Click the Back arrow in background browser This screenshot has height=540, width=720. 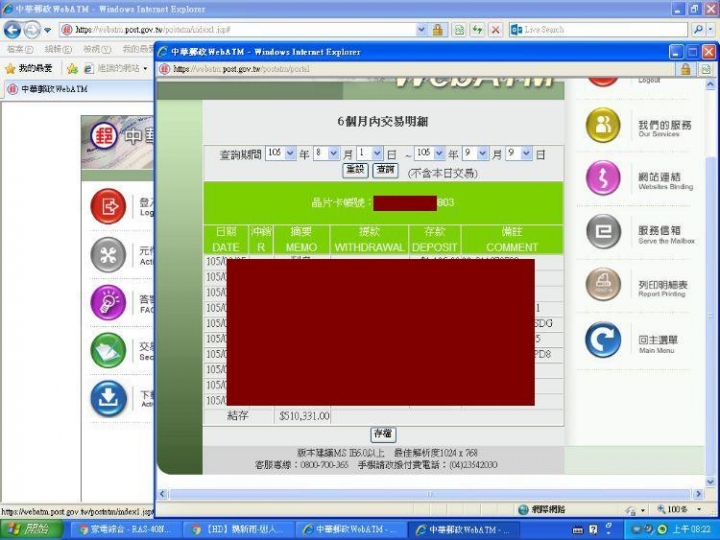tap(12, 30)
